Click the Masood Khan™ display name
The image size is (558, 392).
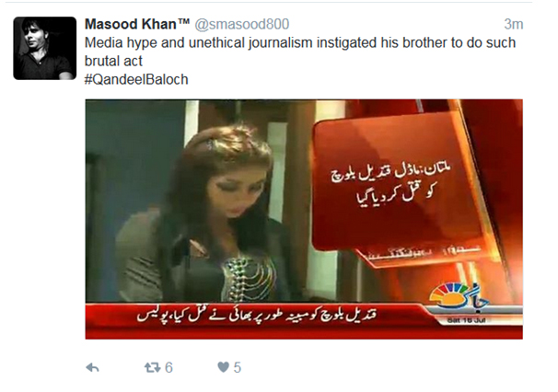coord(137,24)
